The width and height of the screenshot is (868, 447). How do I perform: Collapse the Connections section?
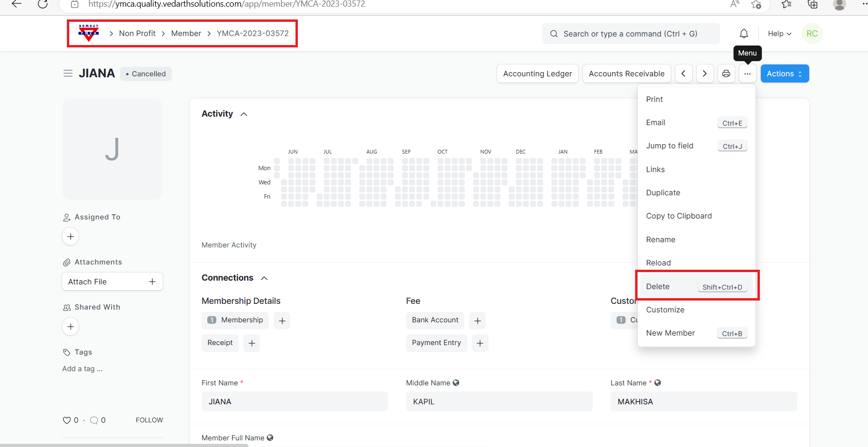click(x=264, y=278)
